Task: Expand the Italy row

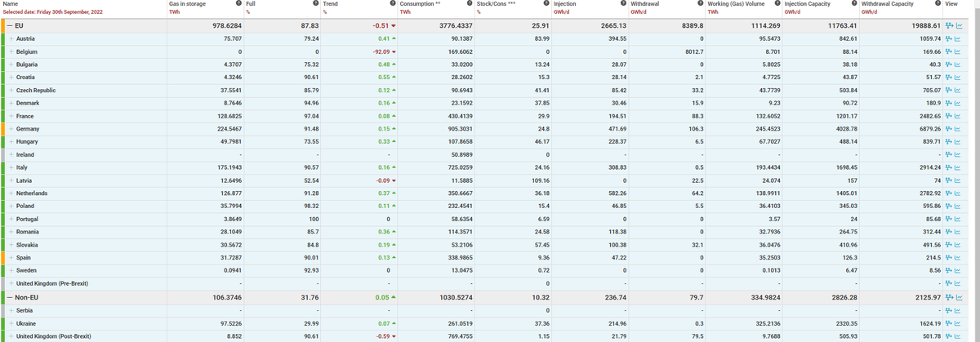Action: (x=11, y=167)
